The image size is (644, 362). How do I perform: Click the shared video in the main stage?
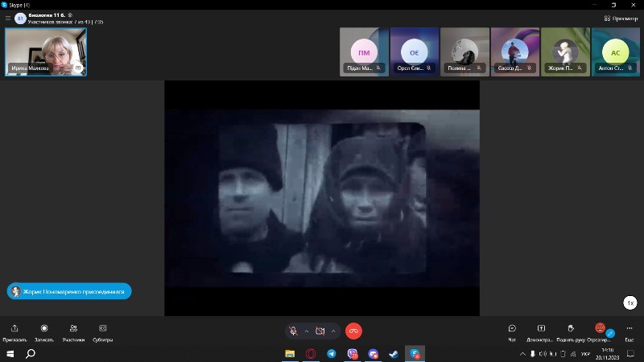322,198
